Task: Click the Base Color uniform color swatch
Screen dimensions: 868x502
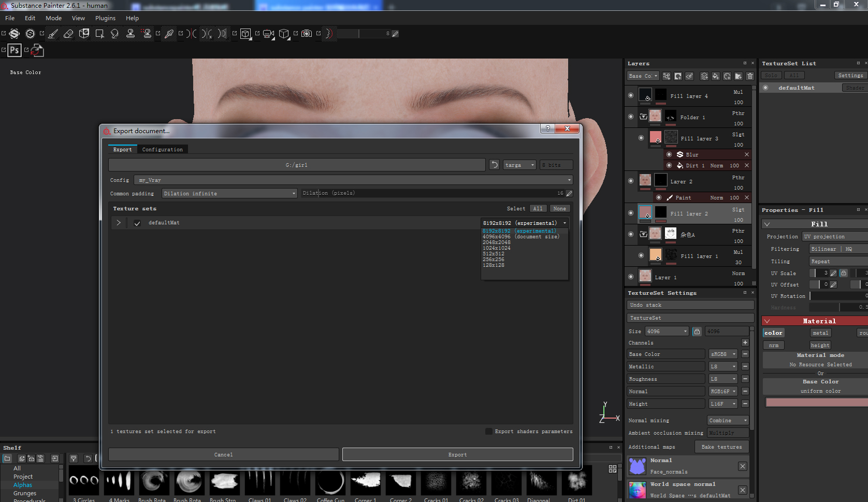Action: tap(816, 403)
